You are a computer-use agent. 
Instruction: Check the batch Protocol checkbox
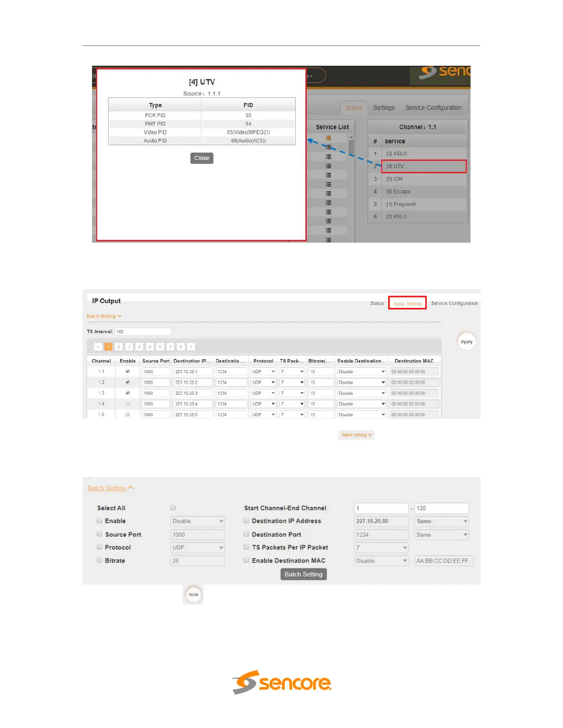[x=99, y=547]
